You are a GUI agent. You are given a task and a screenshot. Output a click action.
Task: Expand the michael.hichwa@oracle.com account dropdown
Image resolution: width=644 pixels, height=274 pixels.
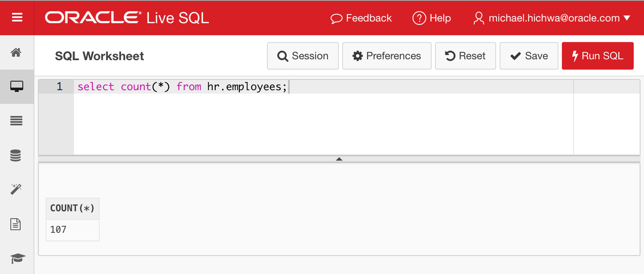pyautogui.click(x=553, y=18)
